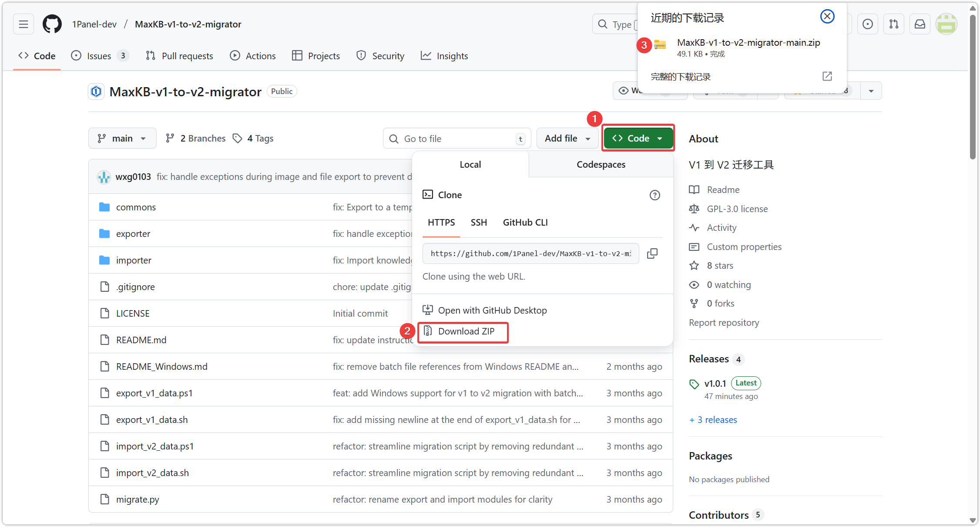Open the + 3 releases link
This screenshot has height=527, width=980.
tap(714, 420)
